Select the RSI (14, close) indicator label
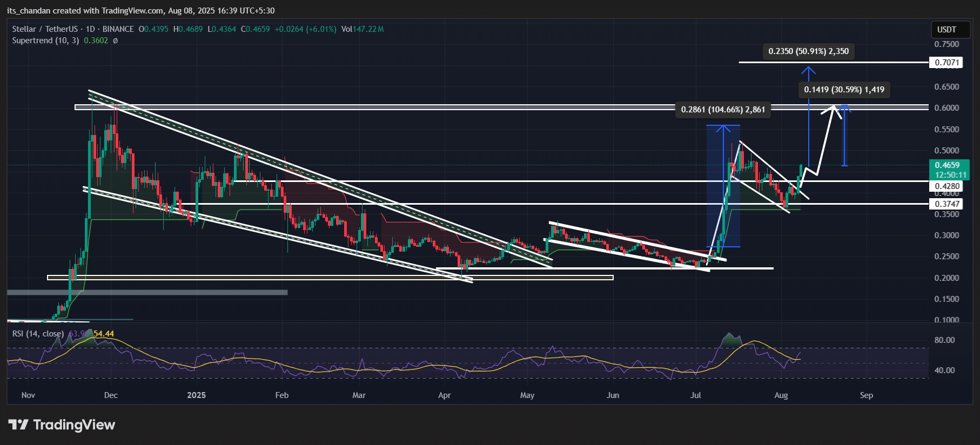The width and height of the screenshot is (980, 445). [38, 334]
